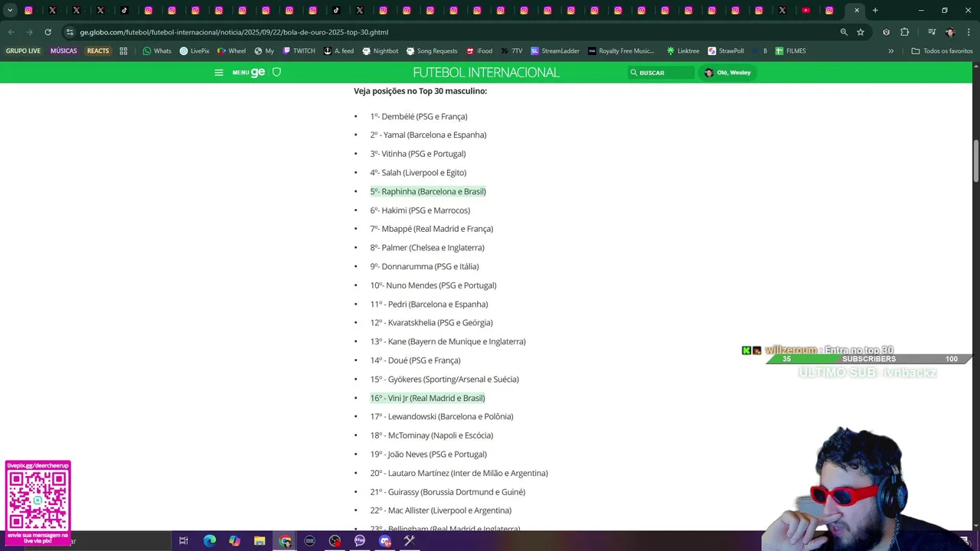The width and height of the screenshot is (980, 551).
Task: Click the page vertical scrollbar thumb
Action: 975,161
